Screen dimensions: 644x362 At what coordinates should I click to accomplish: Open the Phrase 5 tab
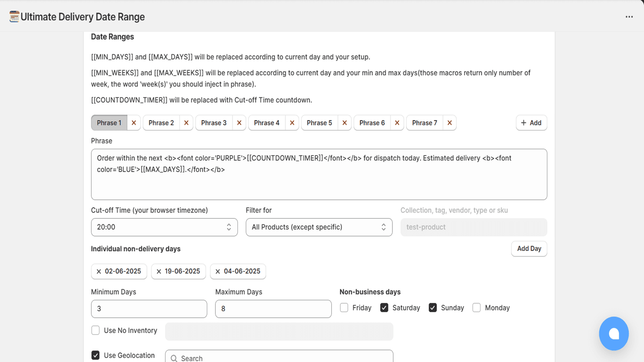[320, 123]
